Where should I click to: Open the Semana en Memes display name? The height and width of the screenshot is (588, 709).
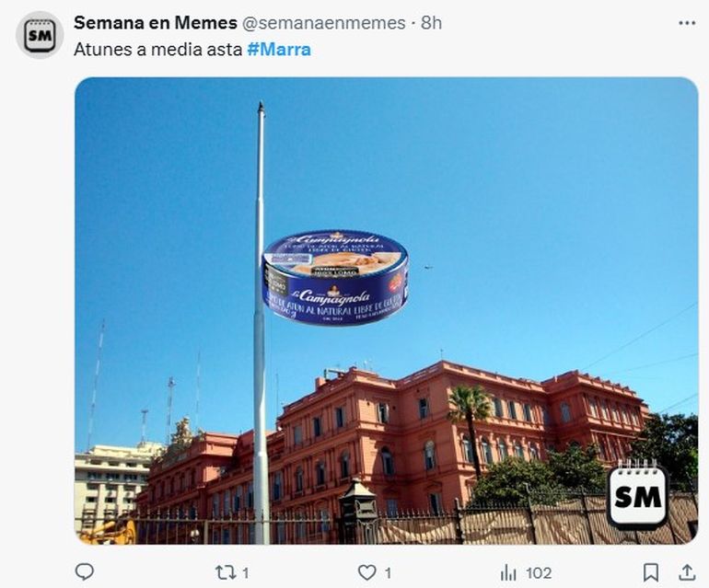tap(155, 23)
